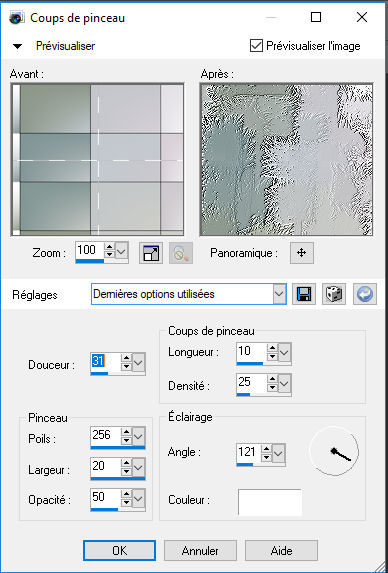388x573 pixels.
Task: Click the Angle value field
Action: pyautogui.click(x=249, y=453)
